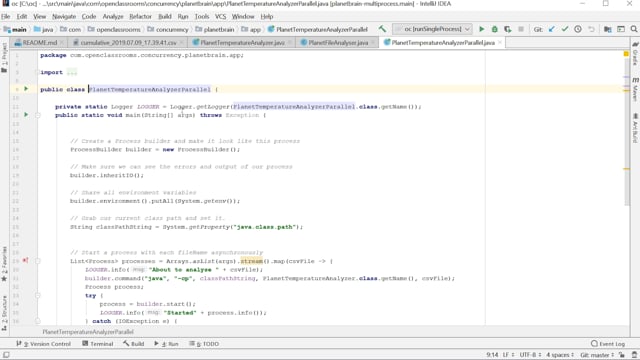Click the yellow warning marker in error stripe
The height and width of the screenshot is (360, 640).
click(626, 54)
